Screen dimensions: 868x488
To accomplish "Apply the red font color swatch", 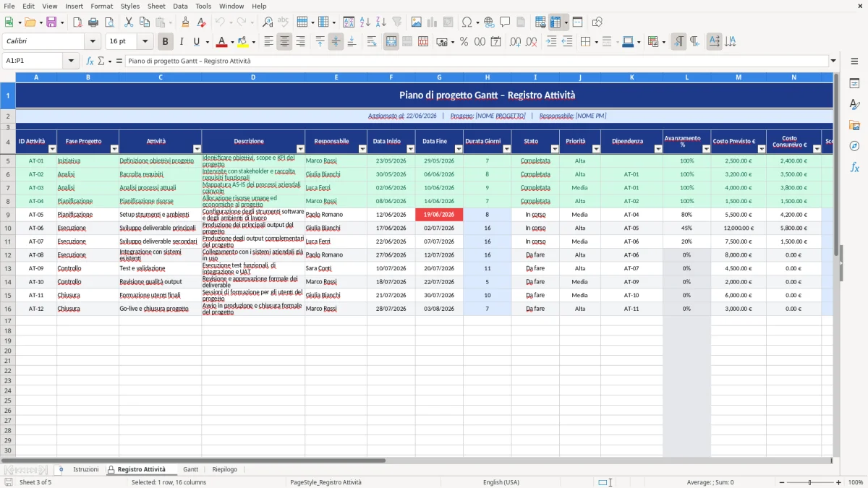I will click(221, 42).
